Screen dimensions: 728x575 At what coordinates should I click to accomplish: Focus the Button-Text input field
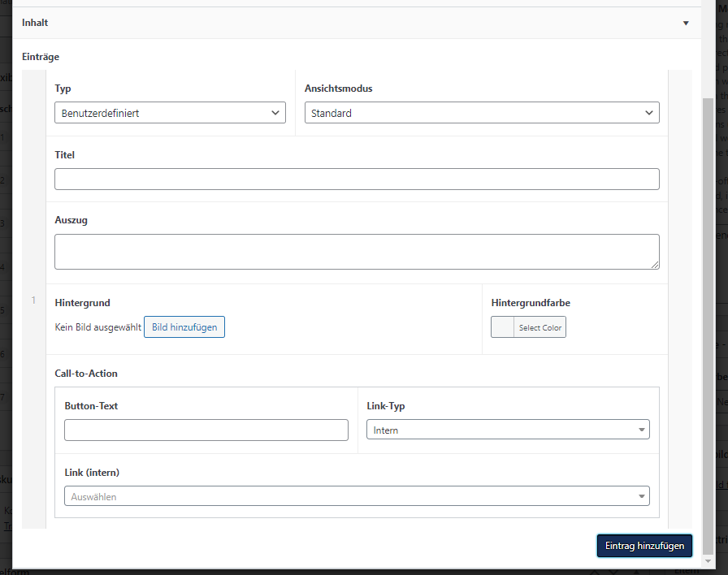tap(206, 430)
